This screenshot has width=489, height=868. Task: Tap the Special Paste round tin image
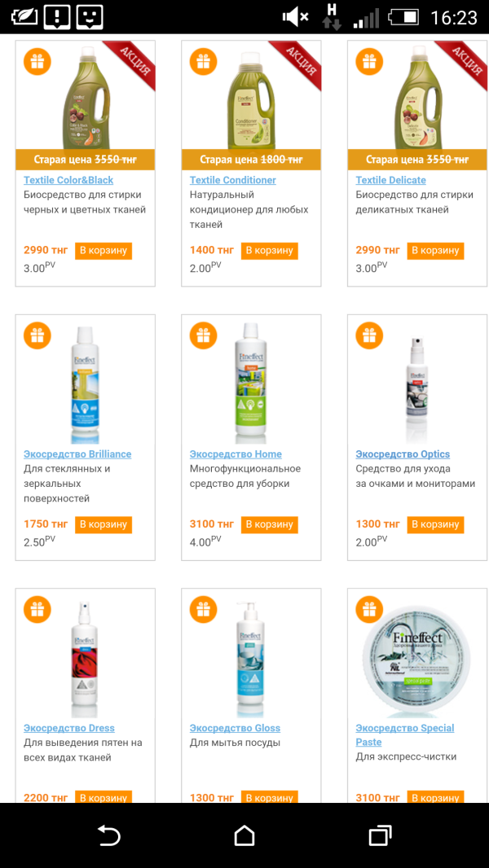(417, 661)
